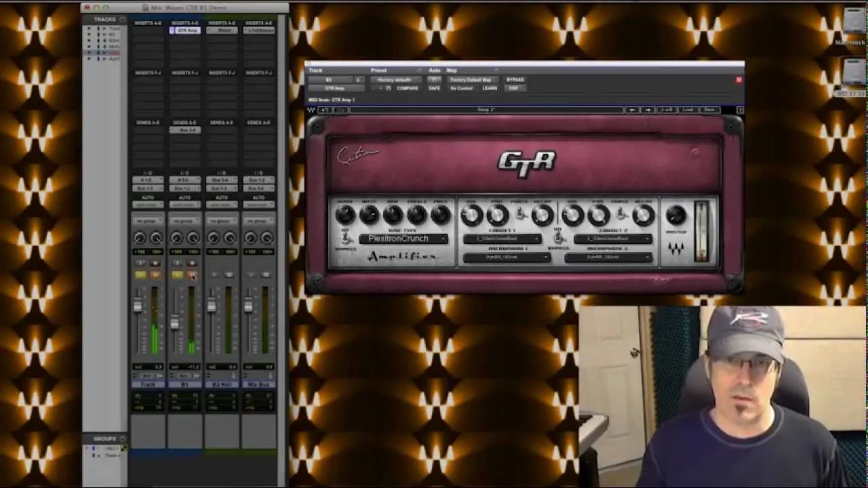
Task: Adjust the Cabinet 2 level knob
Action: click(573, 216)
